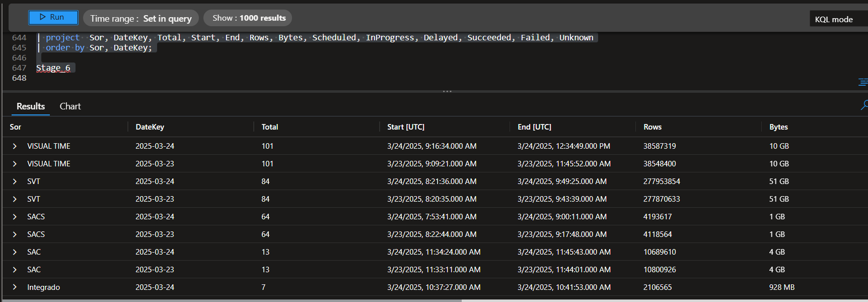The width and height of the screenshot is (868, 302).
Task: Select end time 3/24/2025, 10:41:53.000 AM
Action: click(564, 287)
